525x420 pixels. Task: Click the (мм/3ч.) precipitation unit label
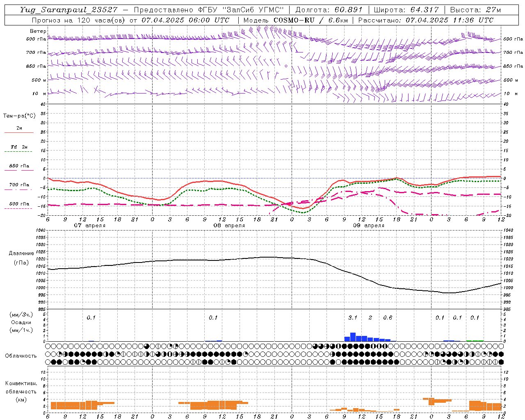[x=21, y=315]
